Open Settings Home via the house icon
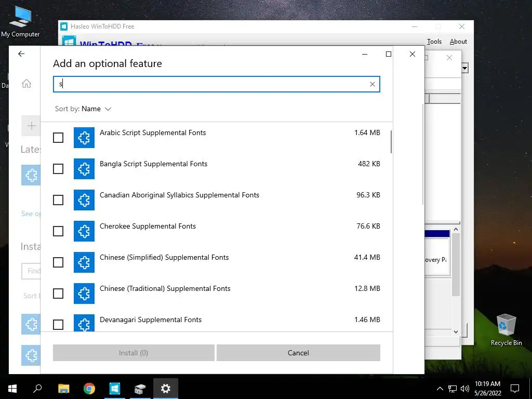 (x=26, y=84)
